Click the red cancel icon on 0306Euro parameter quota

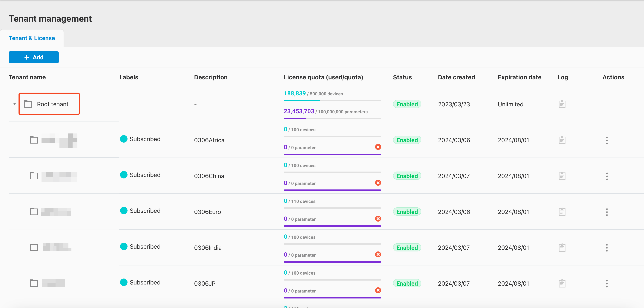378,219
